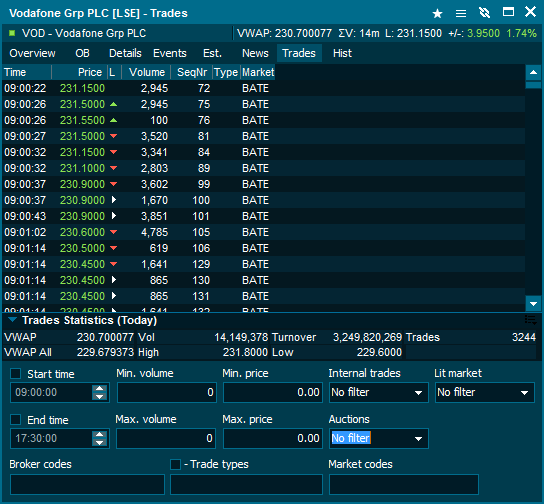Click the trades list scrollbar thumb
This screenshot has height=504, width=544.
point(533,85)
